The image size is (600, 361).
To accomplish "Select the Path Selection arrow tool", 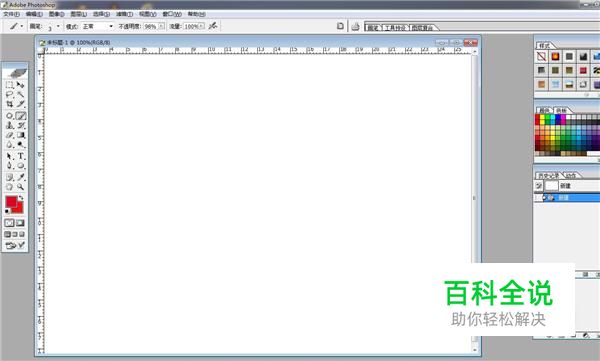I will point(10,156).
